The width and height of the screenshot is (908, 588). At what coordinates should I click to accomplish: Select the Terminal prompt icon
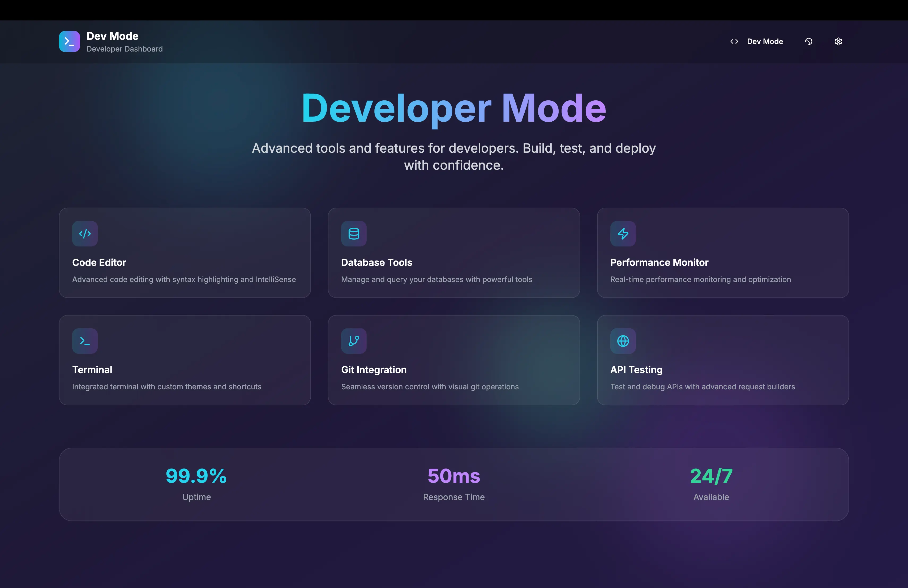tap(85, 341)
